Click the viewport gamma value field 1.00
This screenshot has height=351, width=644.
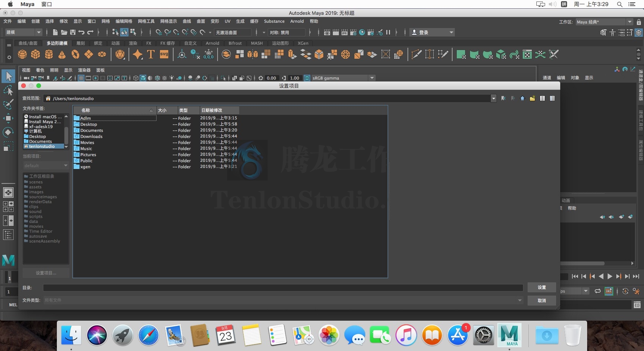(x=295, y=78)
